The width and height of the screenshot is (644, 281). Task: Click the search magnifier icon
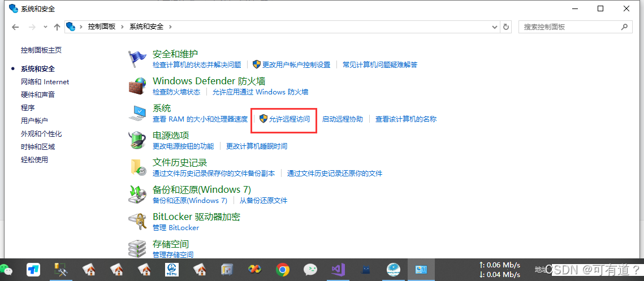[624, 27]
